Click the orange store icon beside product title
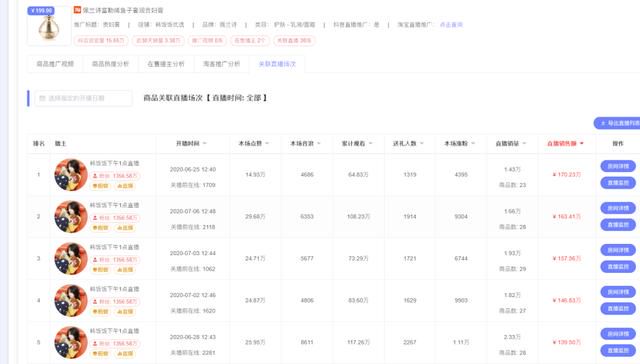Image resolution: width=640 pixels, height=364 pixels. [77, 10]
